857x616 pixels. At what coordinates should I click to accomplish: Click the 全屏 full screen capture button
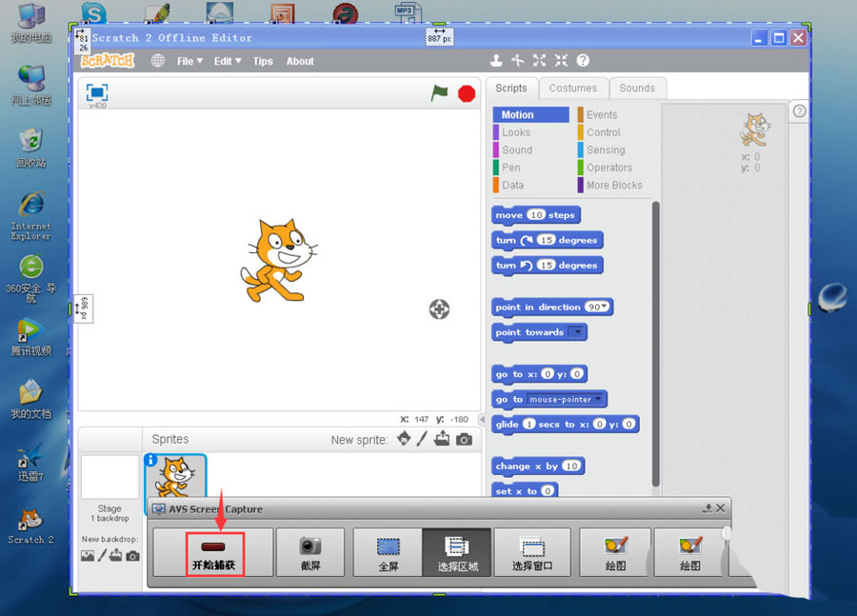pos(389,552)
